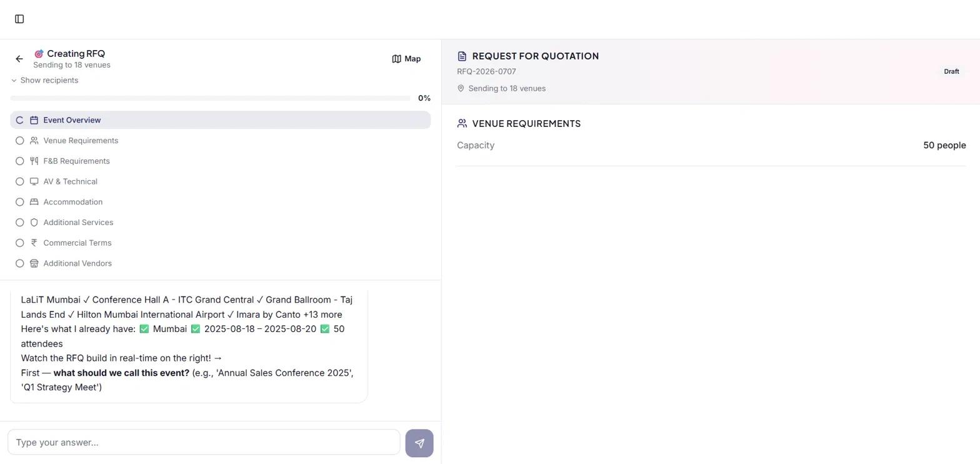Screen dimensions: 980x464
Task: Click Sending to 18 venues under Creating RFQ
Action: point(72,65)
